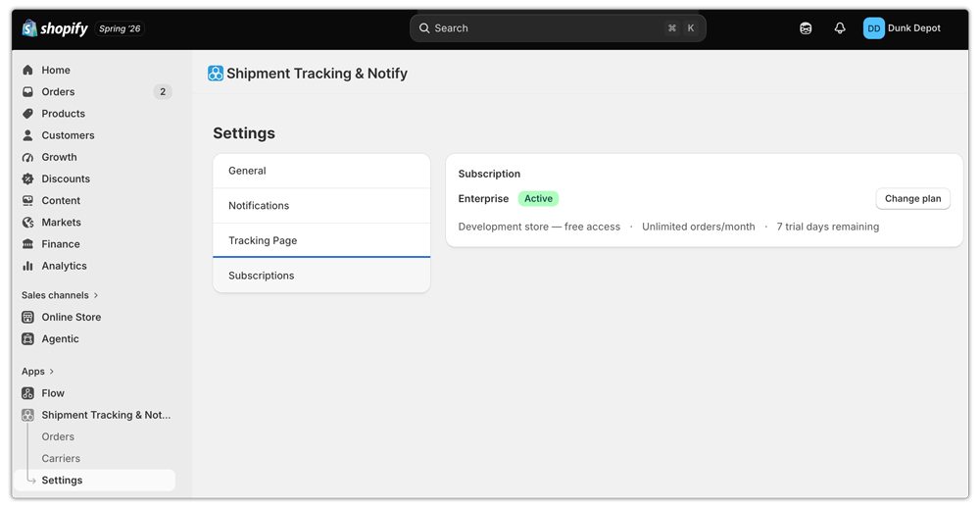Click the Settings page heading
The width and height of the screenshot is (980, 508).
click(x=244, y=133)
